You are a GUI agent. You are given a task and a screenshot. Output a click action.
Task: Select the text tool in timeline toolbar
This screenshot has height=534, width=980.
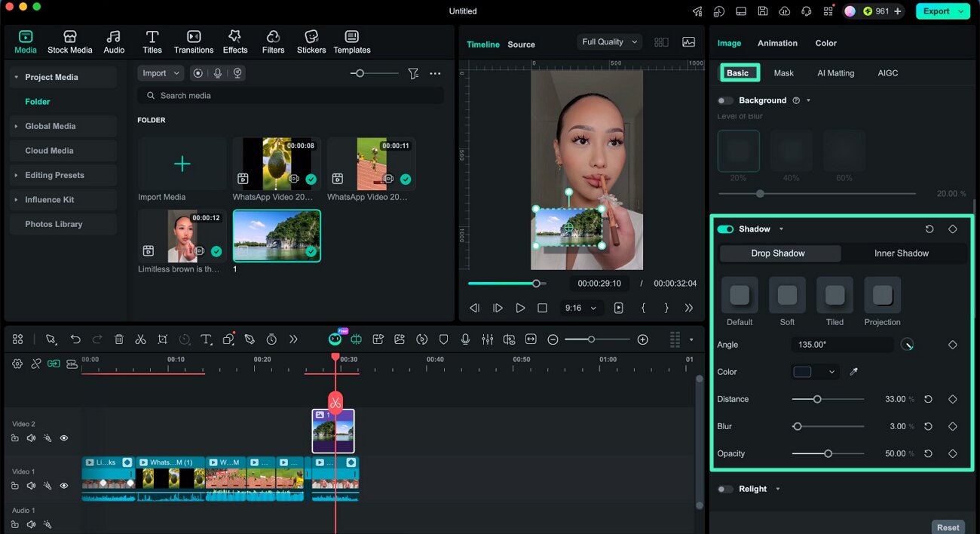pyautogui.click(x=206, y=339)
